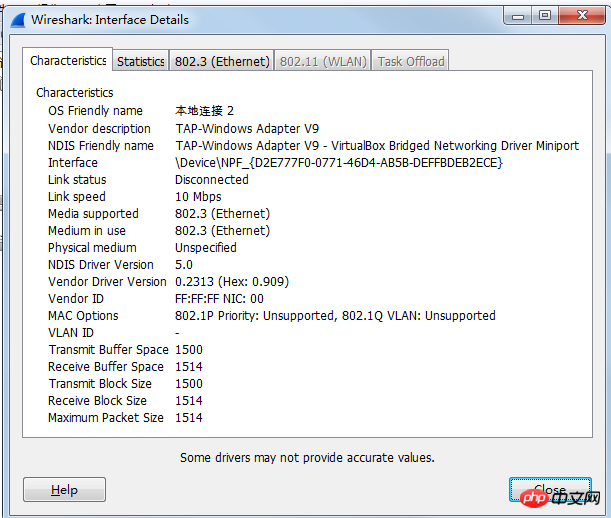Click the Transmit Block Size label
This screenshot has width=611, height=518.
tap(100, 384)
